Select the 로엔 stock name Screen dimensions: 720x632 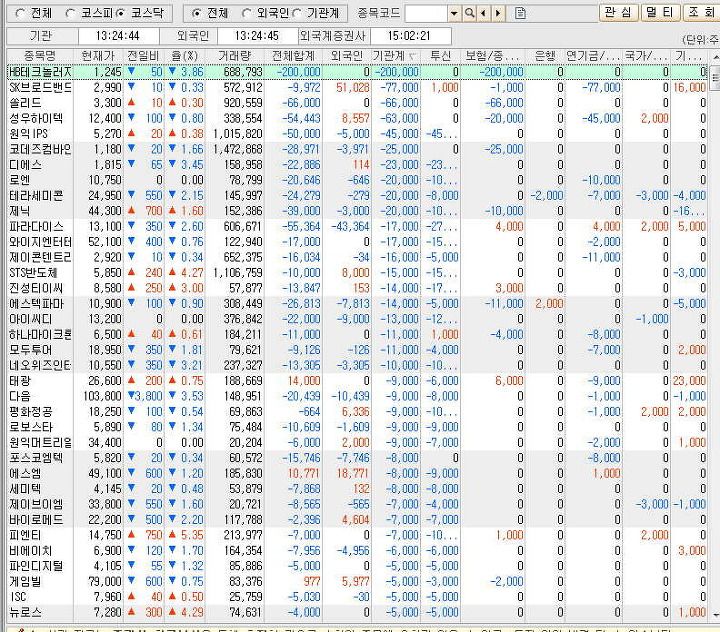19,180
